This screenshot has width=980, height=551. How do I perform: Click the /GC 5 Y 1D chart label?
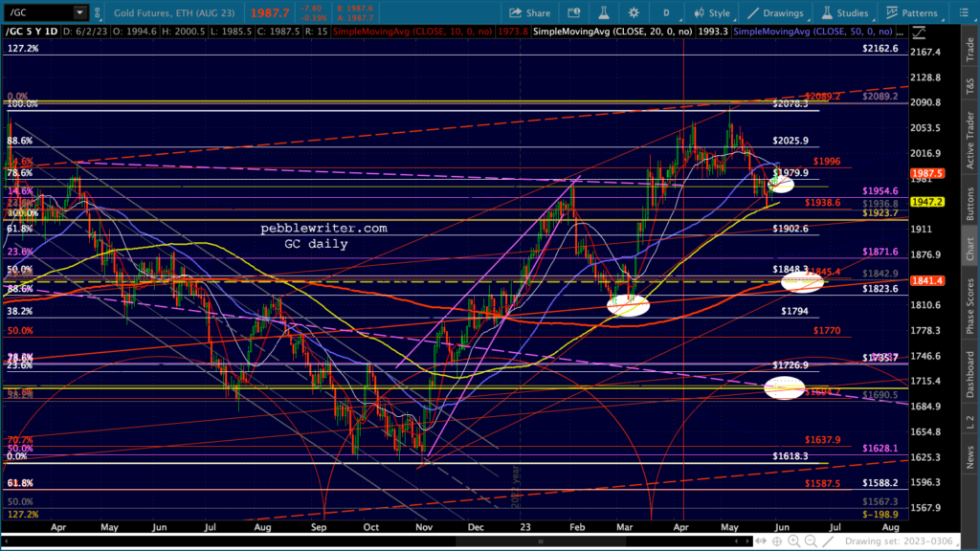click(x=32, y=32)
